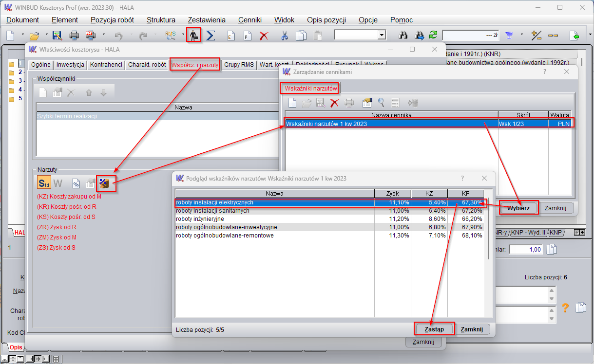Open the dropdown arrow beside new document icon
The image size is (594, 364).
[23, 36]
